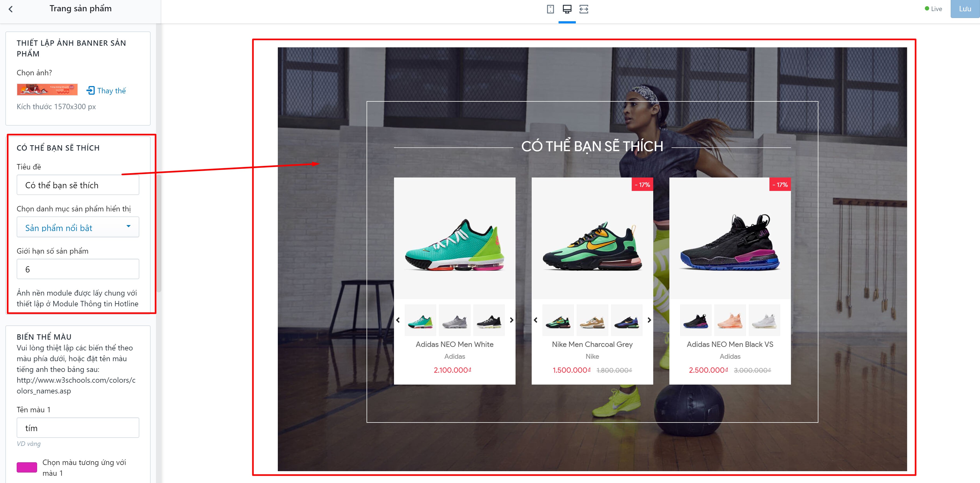Select grey shoe thumbnail under Adidas NEO Men White
The height and width of the screenshot is (483, 980).
(x=455, y=320)
